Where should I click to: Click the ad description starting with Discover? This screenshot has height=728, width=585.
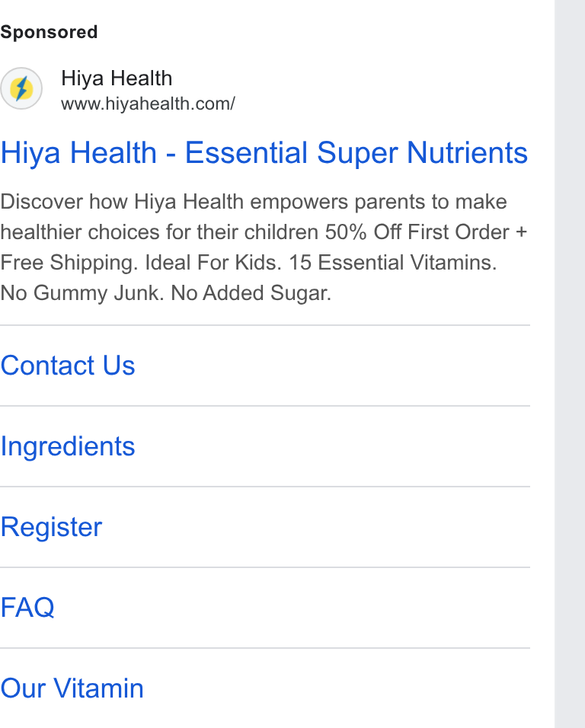(x=264, y=247)
